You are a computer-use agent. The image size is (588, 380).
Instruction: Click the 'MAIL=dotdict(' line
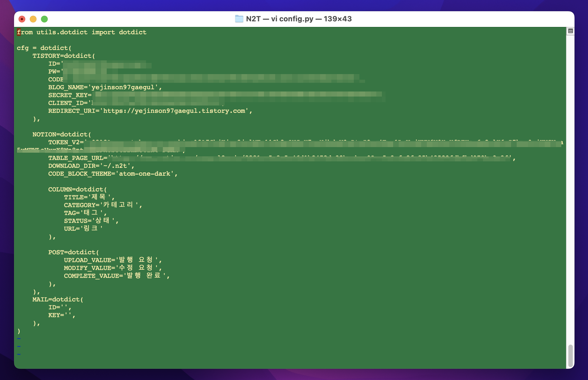pos(58,299)
